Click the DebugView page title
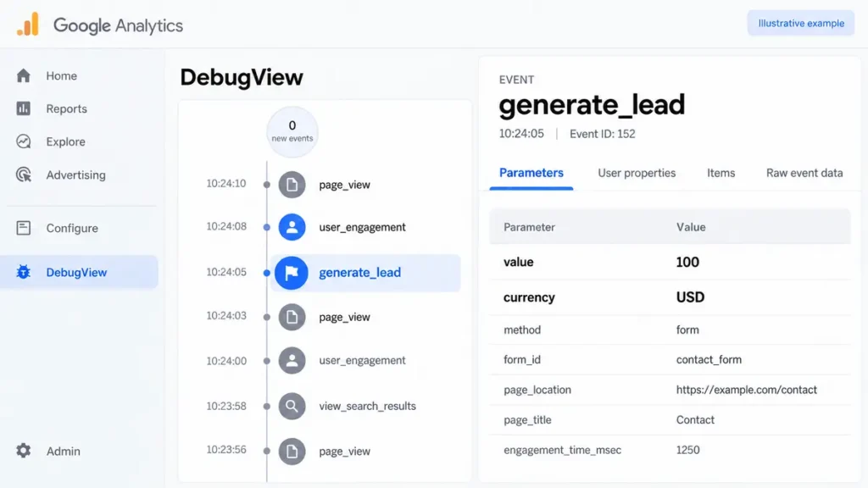This screenshot has height=488, width=868. pyautogui.click(x=242, y=77)
